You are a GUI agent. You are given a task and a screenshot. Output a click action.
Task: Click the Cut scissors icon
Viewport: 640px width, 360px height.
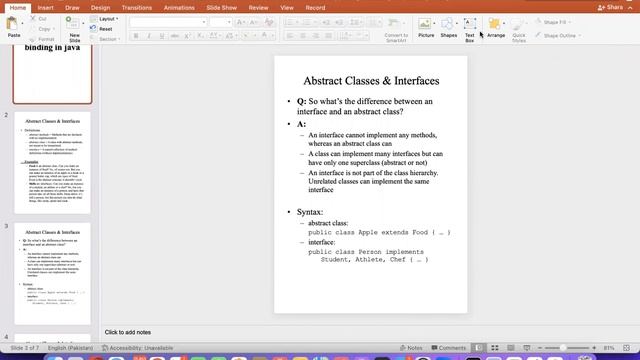coord(33,19)
